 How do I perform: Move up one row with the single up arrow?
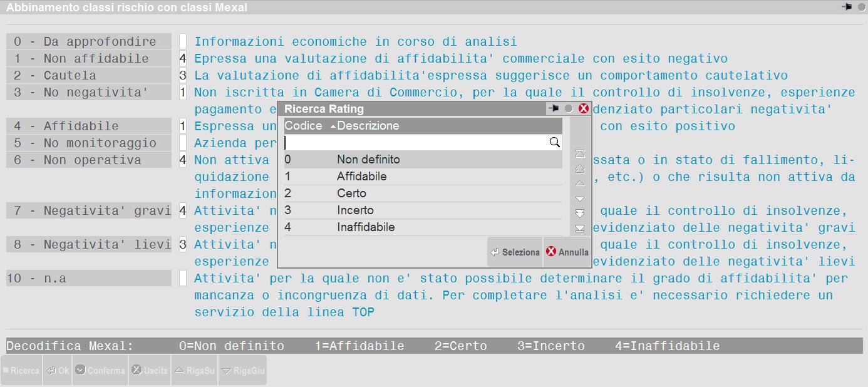coord(580,183)
